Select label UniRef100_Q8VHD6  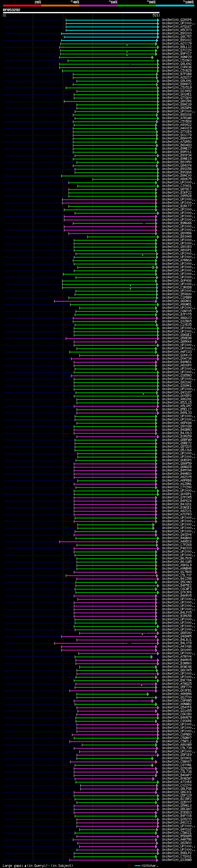177,233
